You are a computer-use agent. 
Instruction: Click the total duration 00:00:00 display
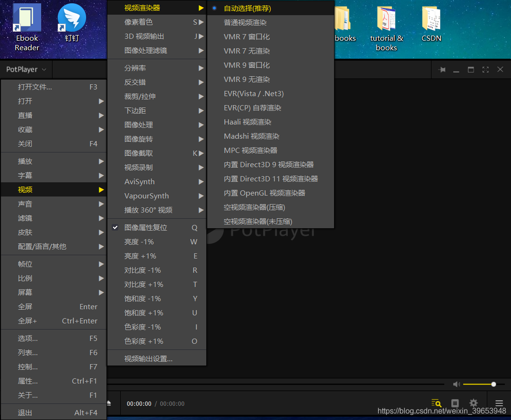[x=172, y=404]
